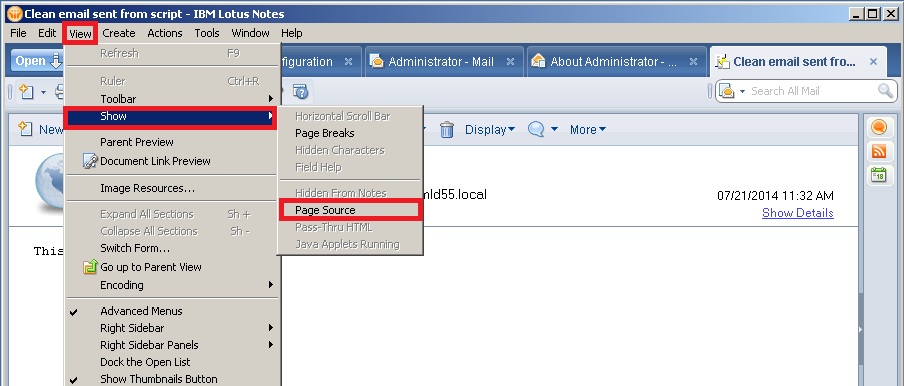Open the Create menu
The width and height of the screenshot is (904, 386).
119,33
